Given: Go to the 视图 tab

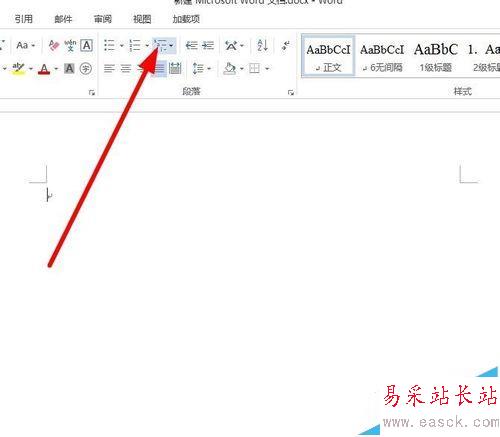Looking at the screenshot, I should pyautogui.click(x=142, y=19).
